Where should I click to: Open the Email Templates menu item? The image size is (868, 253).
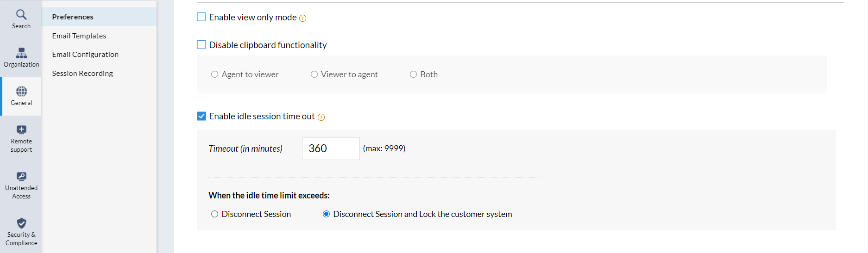[x=79, y=36]
